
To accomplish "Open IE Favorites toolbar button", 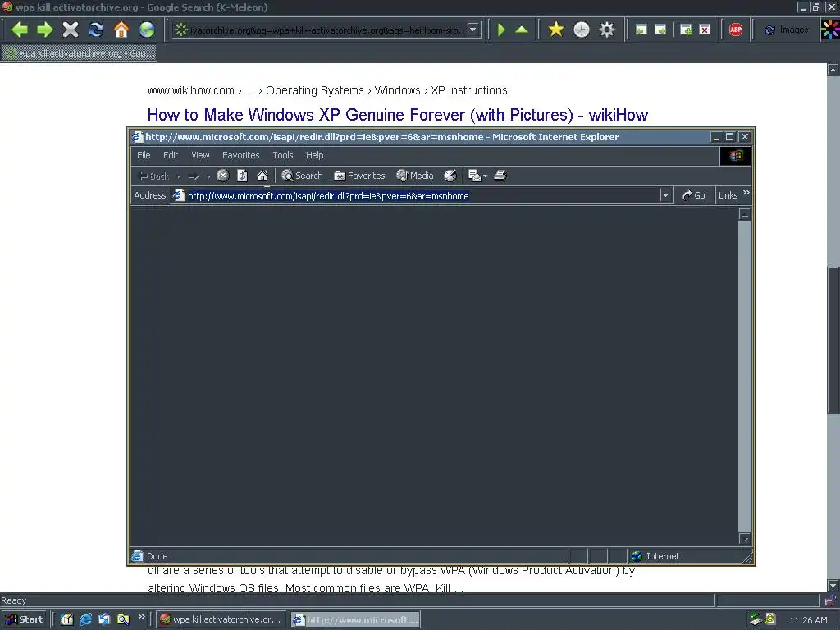I will click(359, 176).
